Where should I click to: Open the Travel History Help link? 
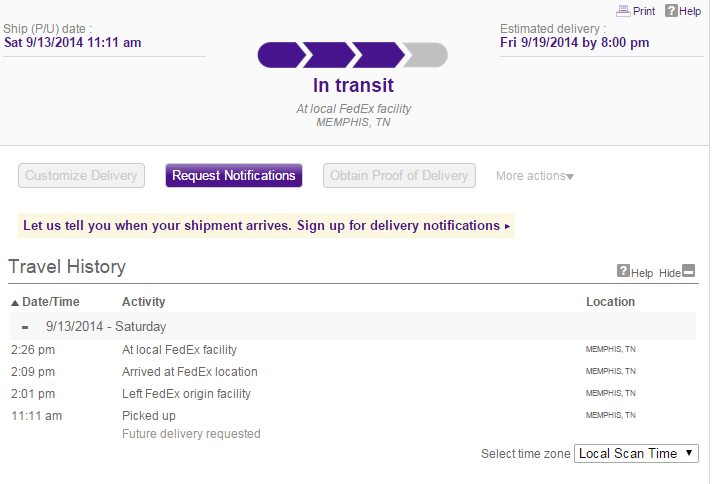pyautogui.click(x=641, y=273)
